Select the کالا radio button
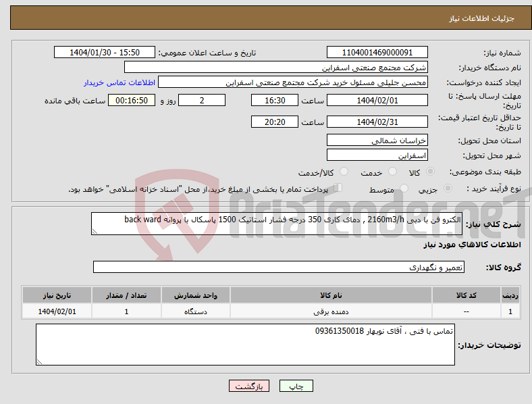 pos(430,172)
